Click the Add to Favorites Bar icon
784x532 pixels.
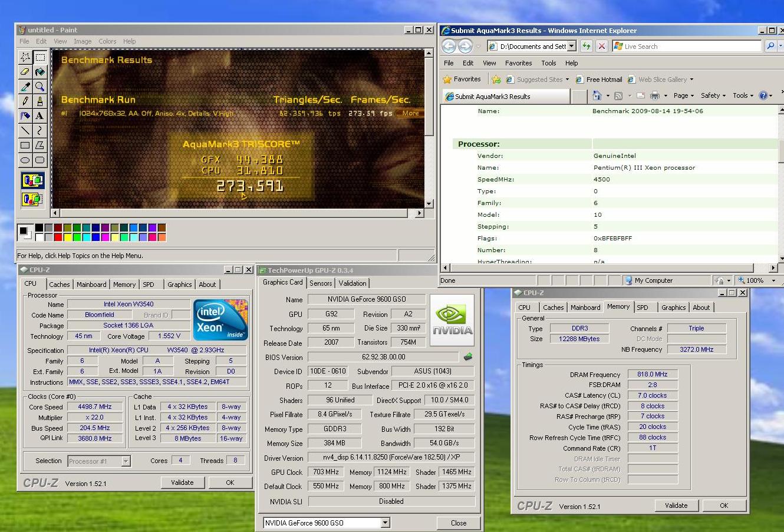click(496, 79)
